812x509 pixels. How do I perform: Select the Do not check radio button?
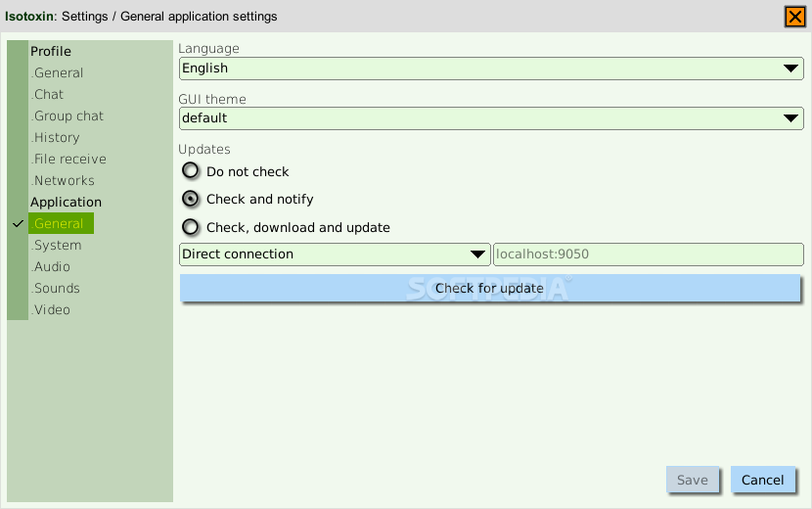[x=191, y=170]
